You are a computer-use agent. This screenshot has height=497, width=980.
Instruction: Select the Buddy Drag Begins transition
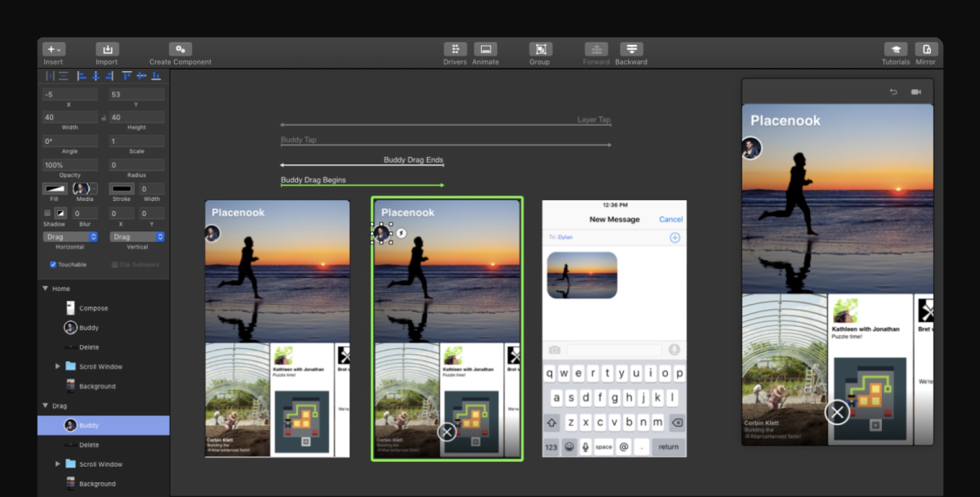(314, 180)
